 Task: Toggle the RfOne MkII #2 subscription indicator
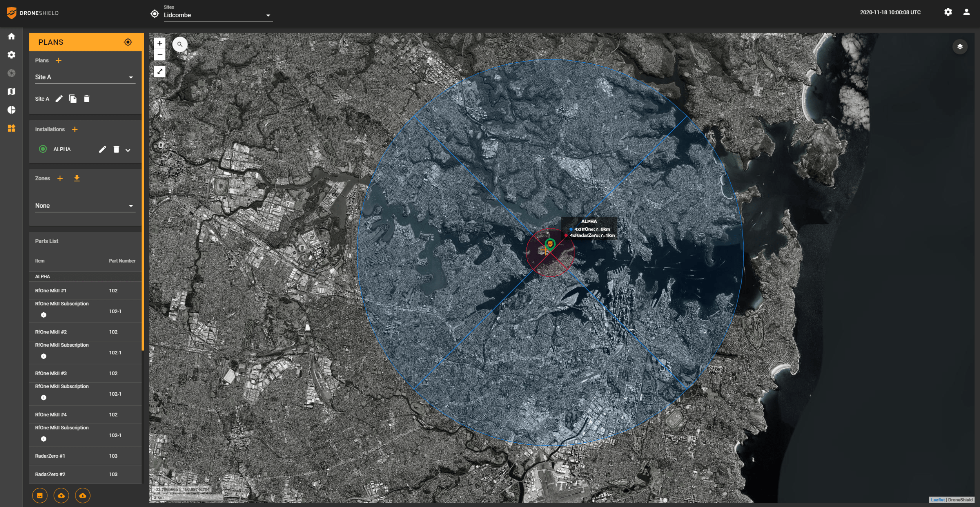[44, 356]
